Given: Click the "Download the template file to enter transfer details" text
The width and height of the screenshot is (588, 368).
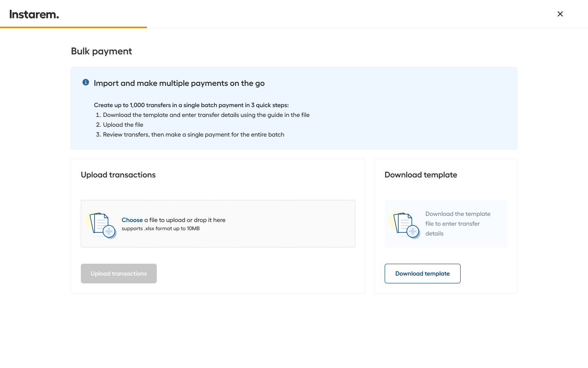Looking at the screenshot, I should tap(457, 224).
